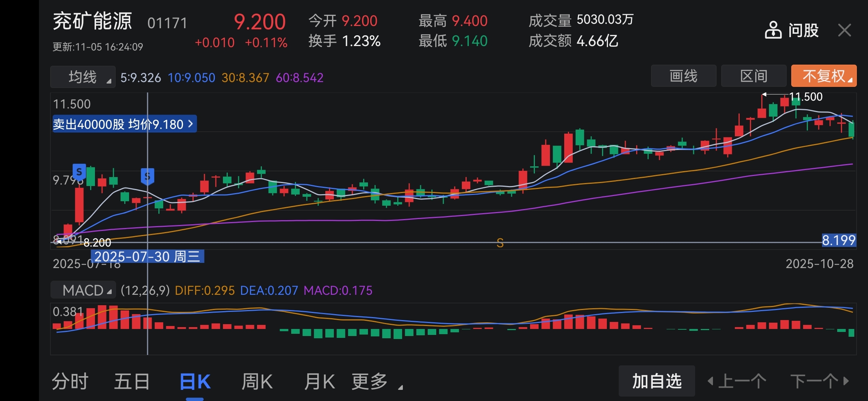Click the 加自选 button
Image resolution: width=868 pixels, height=401 pixels.
click(657, 381)
